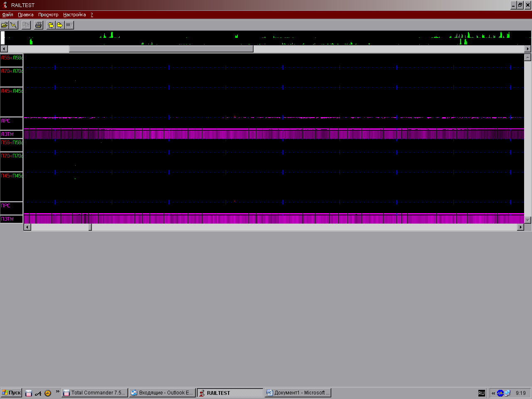This screenshot has height=399, width=532.
Task: Click the overview scrollbar right arrow
Action: pos(528,49)
